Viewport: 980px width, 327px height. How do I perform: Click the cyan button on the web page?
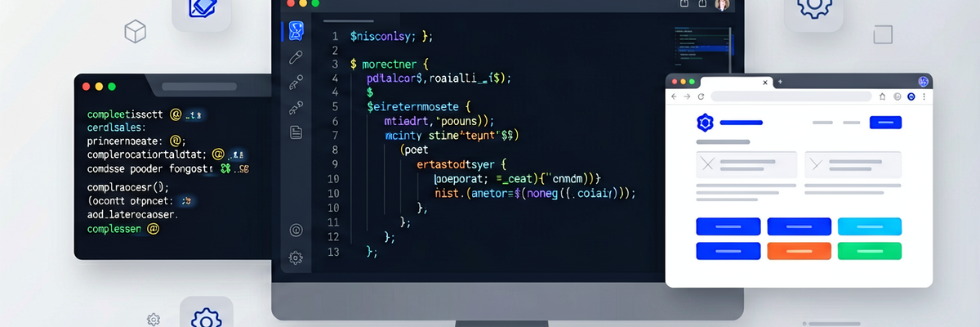click(870, 226)
